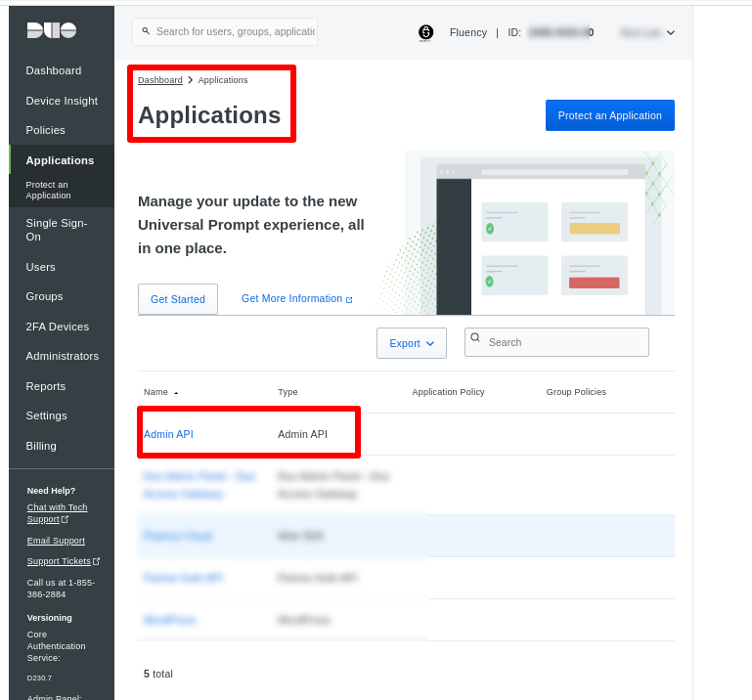Click the Application Policy column header
The width and height of the screenshot is (752, 700).
click(x=448, y=392)
